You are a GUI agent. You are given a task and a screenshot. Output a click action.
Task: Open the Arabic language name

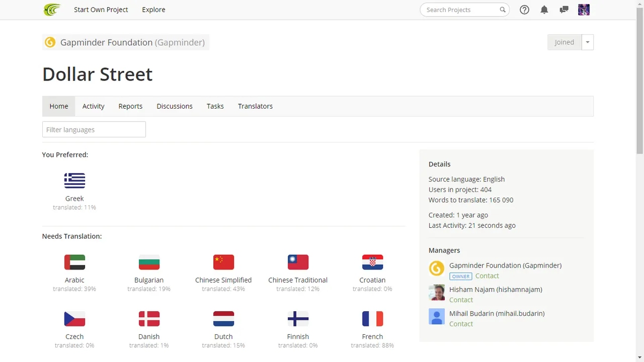coord(74,280)
